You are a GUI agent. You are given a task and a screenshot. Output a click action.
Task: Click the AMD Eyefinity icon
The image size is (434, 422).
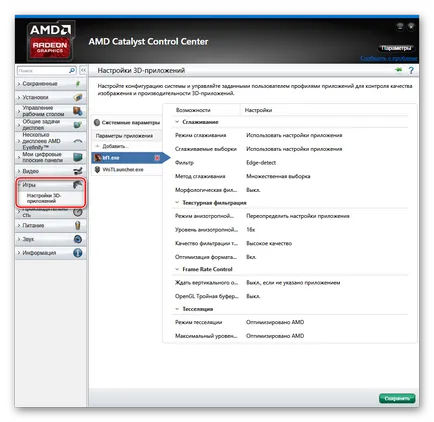[x=78, y=141]
